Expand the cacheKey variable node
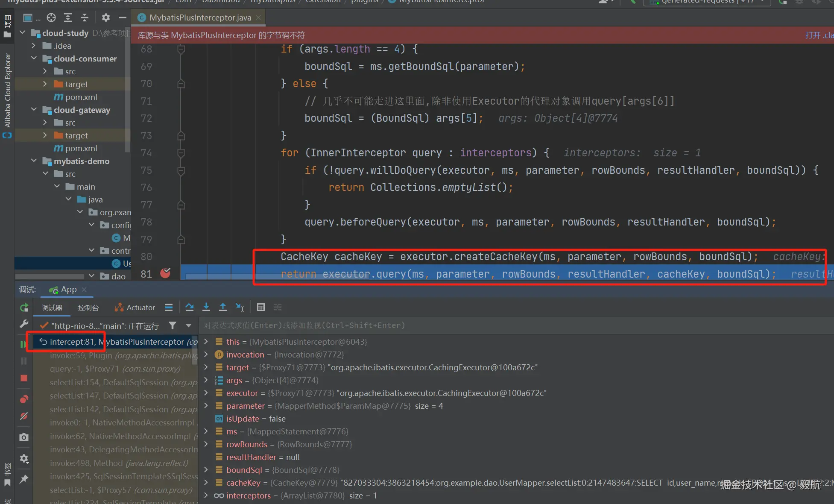Viewport: 834px width, 504px height. click(x=206, y=482)
